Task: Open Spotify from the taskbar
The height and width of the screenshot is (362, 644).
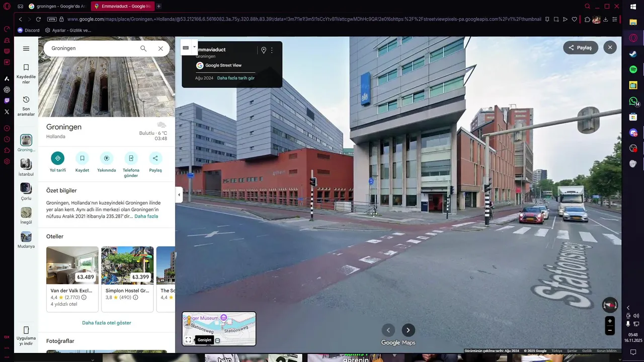Action: [633, 69]
